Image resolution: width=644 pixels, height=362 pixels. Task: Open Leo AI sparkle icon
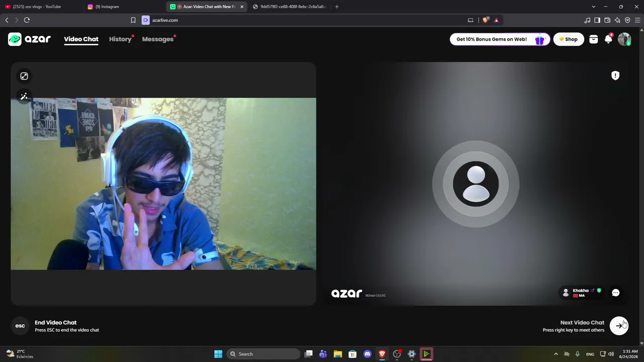coord(617,20)
